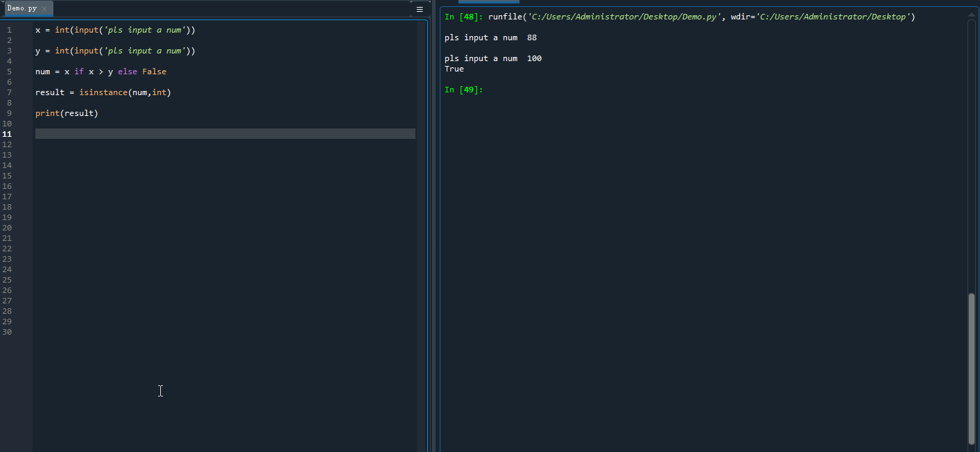This screenshot has height=452, width=980.
Task: Click the 88 input value in console output
Action: [x=531, y=37]
